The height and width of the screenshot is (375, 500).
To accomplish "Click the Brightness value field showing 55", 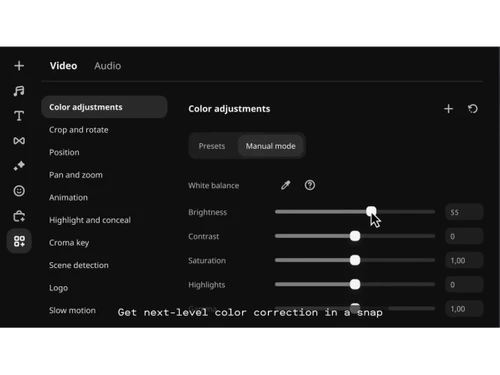I will 464,212.
